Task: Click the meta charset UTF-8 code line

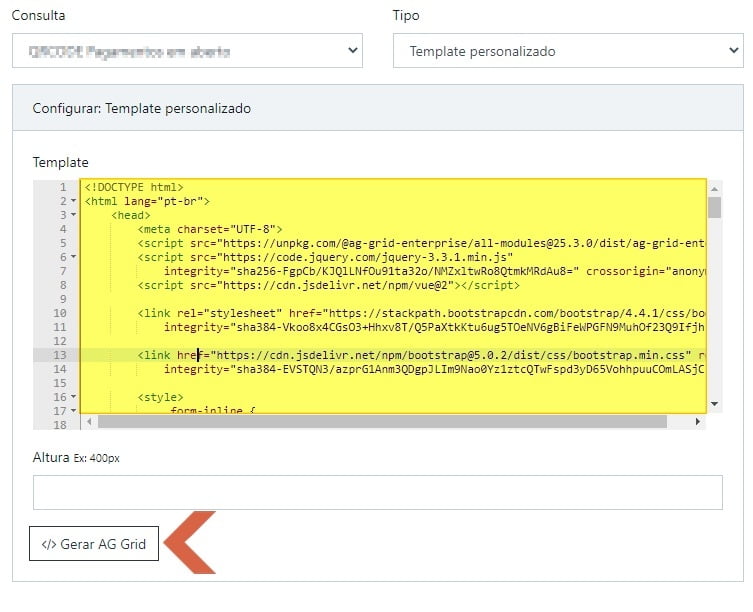Action: [210, 229]
